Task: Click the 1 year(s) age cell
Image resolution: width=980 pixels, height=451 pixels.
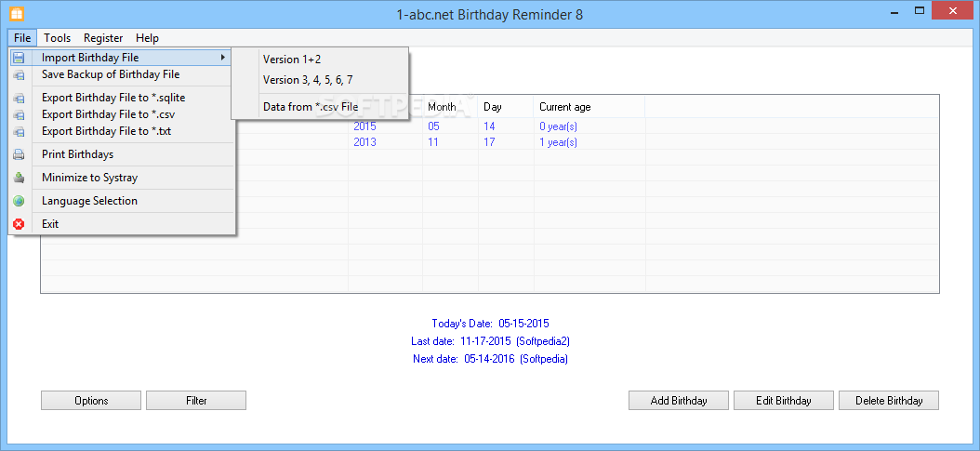Action: [x=558, y=141]
